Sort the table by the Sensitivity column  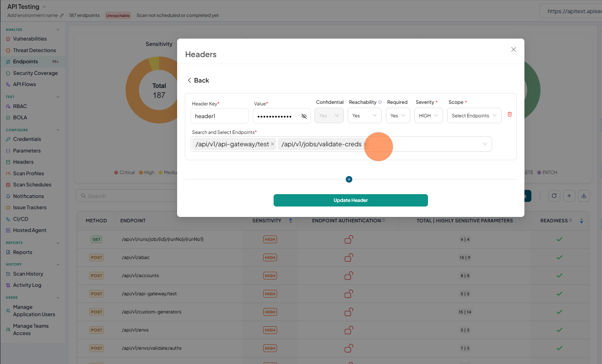[291, 221]
